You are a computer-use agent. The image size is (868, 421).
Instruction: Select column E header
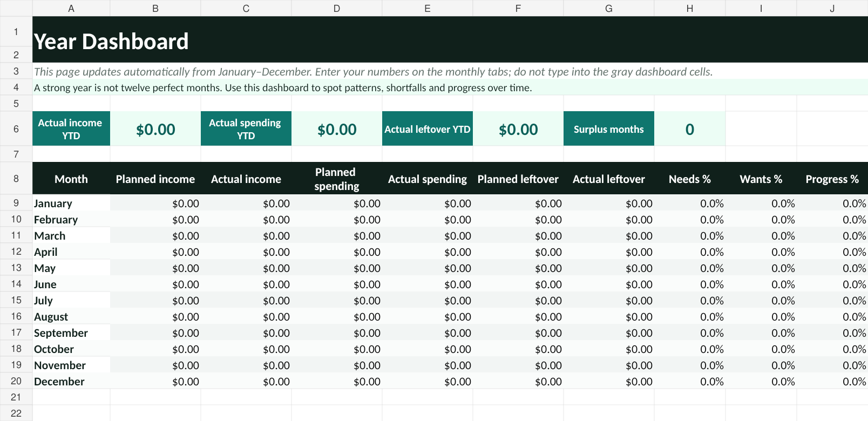(x=428, y=8)
